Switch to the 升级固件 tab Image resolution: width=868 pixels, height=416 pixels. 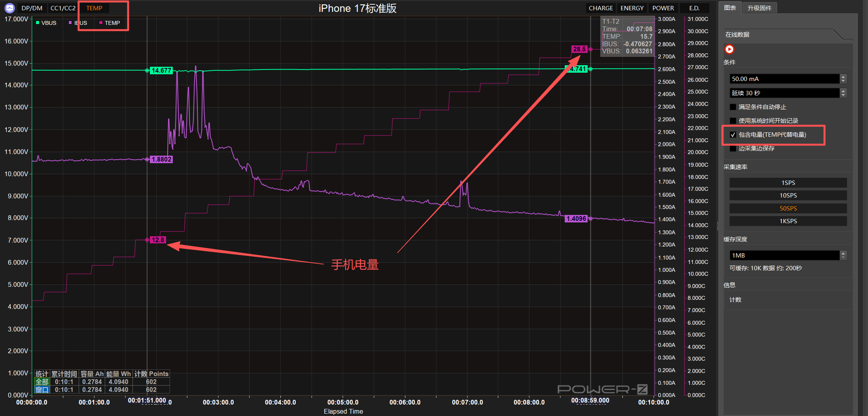[x=759, y=8]
